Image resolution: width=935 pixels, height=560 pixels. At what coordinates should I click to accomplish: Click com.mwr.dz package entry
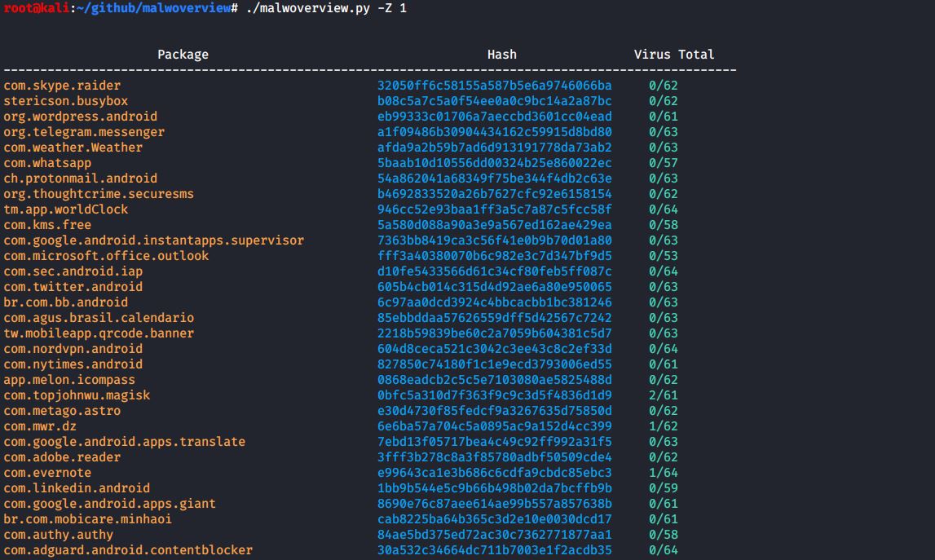click(x=40, y=427)
